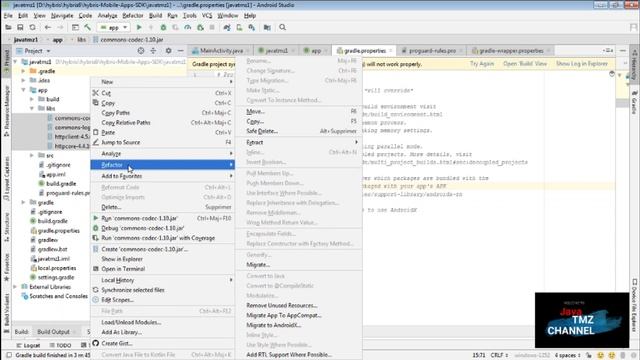The width and height of the screenshot is (640, 360).
Task: Toggle the Structure side panel button
Action: pos(7,227)
